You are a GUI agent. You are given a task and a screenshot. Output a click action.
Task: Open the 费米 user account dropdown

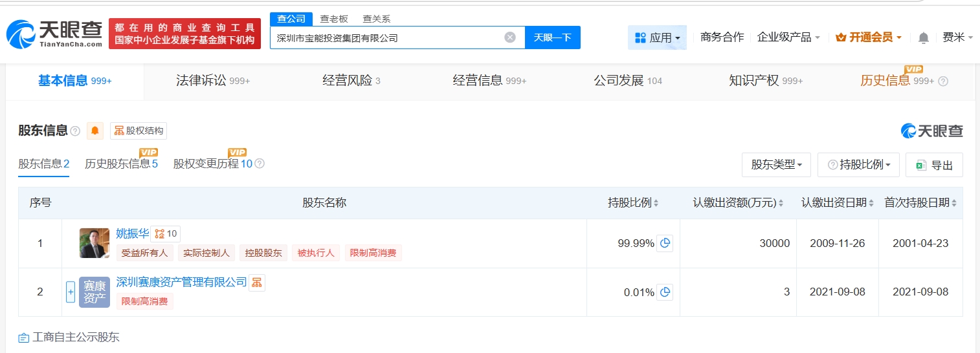click(957, 37)
